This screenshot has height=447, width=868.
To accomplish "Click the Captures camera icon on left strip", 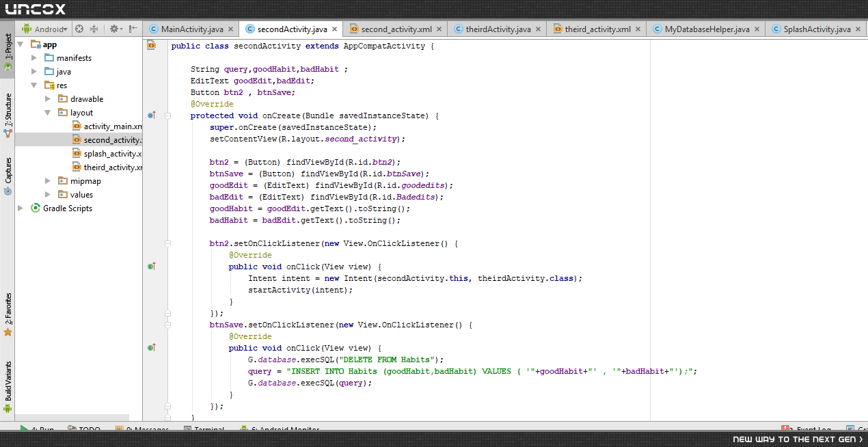I will point(8,191).
